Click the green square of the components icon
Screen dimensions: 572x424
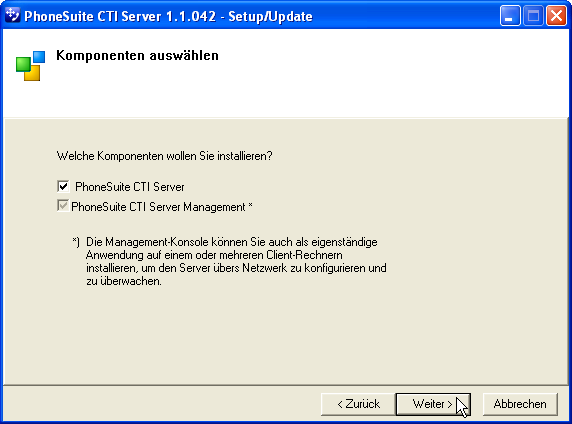point(23,65)
